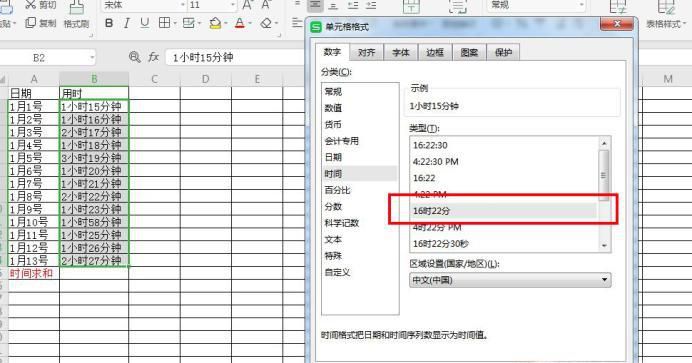Switch to the 字体 tab
This screenshot has height=363, width=692.
click(401, 52)
